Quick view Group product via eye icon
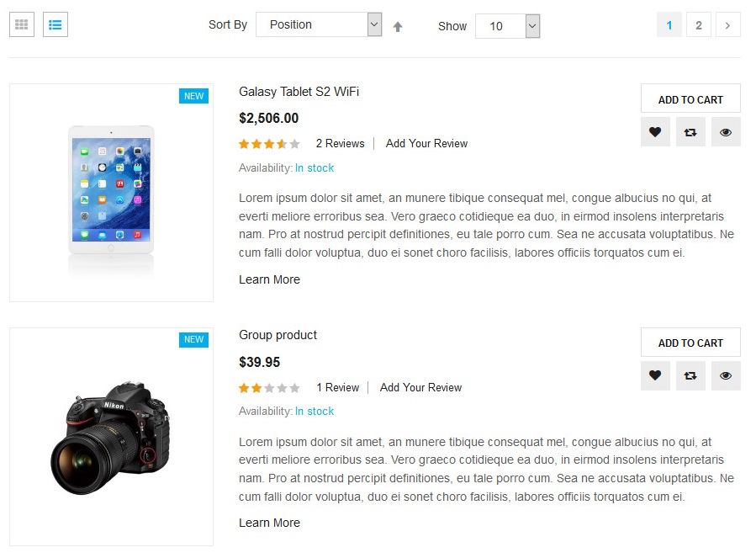Viewport: 756px width, 558px height. point(726,375)
